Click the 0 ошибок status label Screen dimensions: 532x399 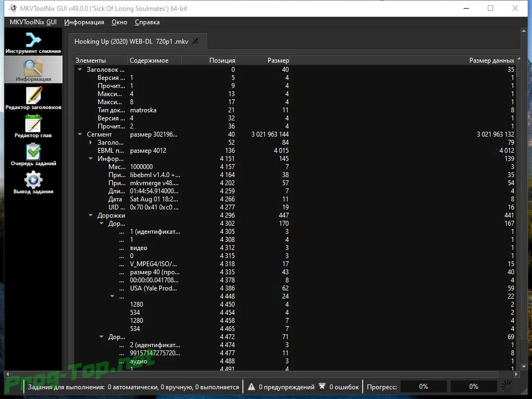(x=344, y=387)
